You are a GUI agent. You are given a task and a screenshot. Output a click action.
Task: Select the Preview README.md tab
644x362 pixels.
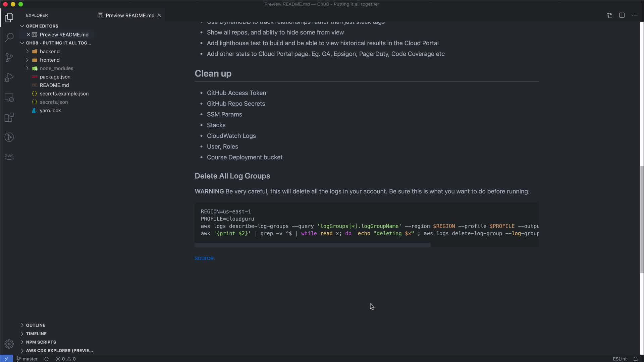point(129,15)
